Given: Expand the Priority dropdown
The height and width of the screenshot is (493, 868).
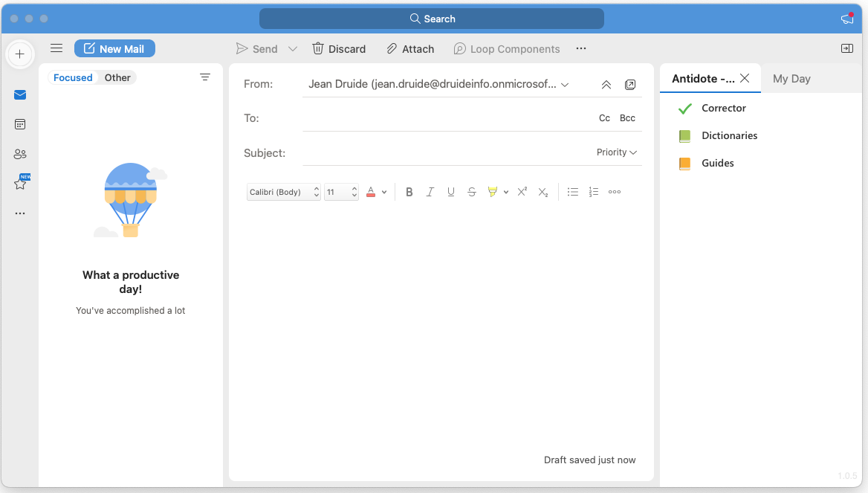Looking at the screenshot, I should point(617,152).
